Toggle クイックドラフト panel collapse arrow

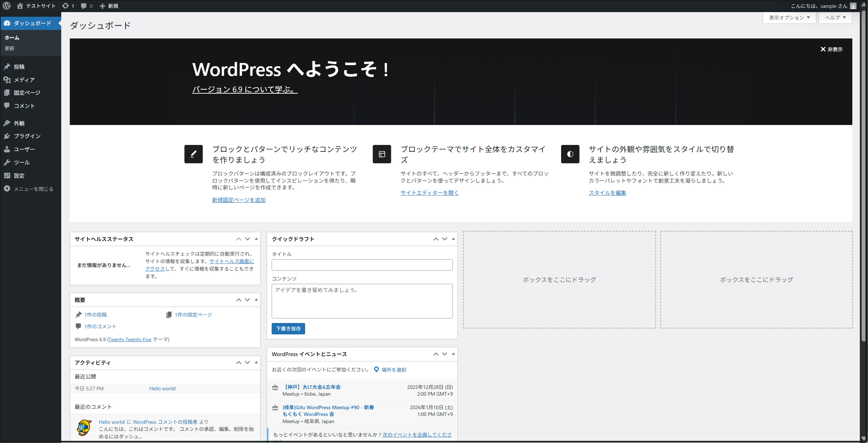tap(453, 239)
